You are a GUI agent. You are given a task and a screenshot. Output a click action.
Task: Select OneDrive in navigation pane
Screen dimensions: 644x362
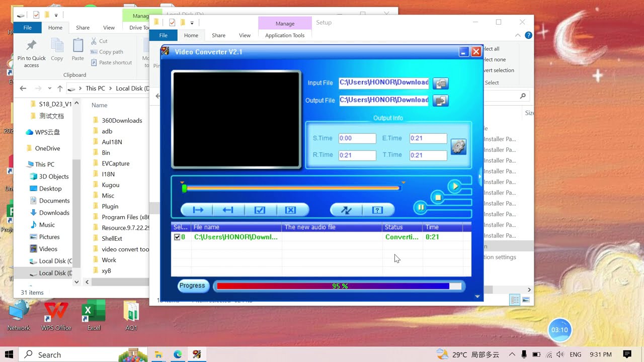(x=47, y=148)
